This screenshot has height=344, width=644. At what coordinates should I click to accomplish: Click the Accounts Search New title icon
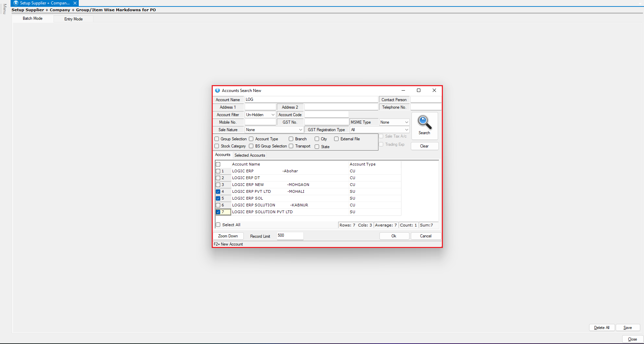[218, 91]
